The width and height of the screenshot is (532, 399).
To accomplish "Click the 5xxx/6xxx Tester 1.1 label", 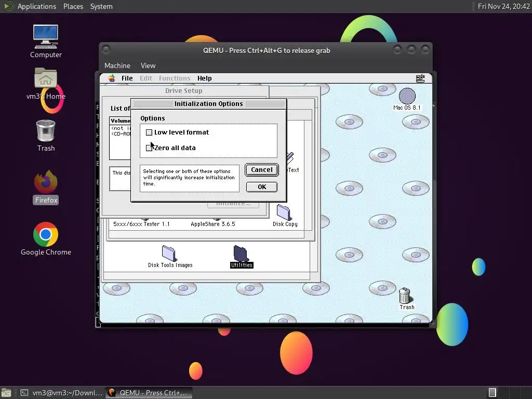I will pyautogui.click(x=141, y=224).
